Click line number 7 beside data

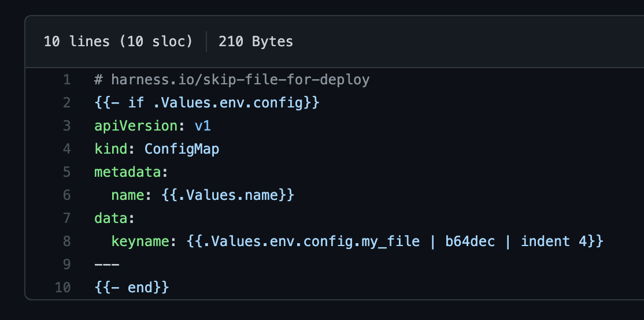tap(66, 218)
